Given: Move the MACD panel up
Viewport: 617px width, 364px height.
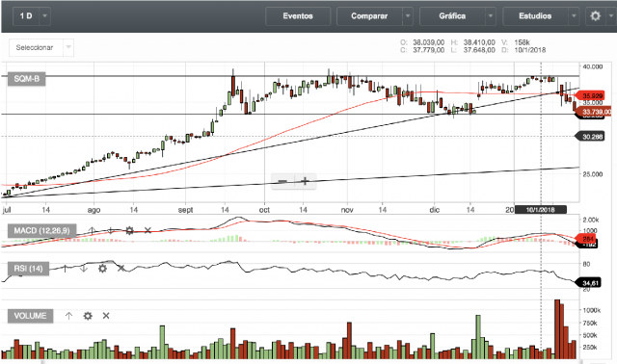Looking at the screenshot, I should pyautogui.click(x=92, y=231).
